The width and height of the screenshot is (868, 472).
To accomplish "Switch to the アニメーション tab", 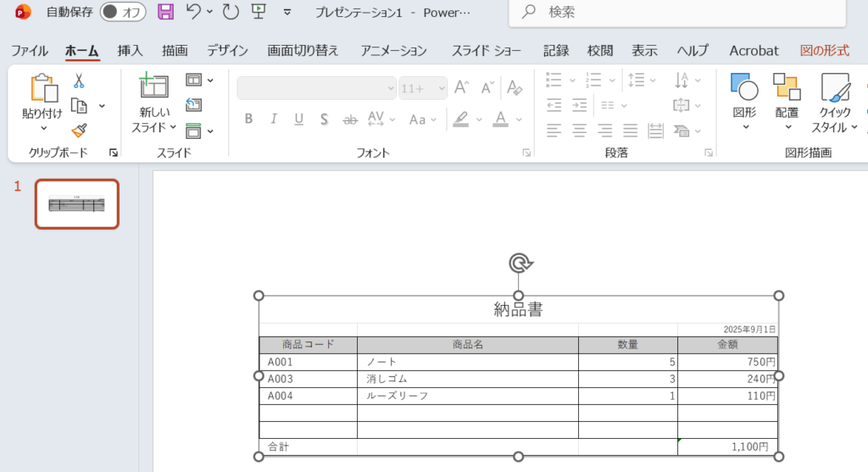I will [x=393, y=50].
